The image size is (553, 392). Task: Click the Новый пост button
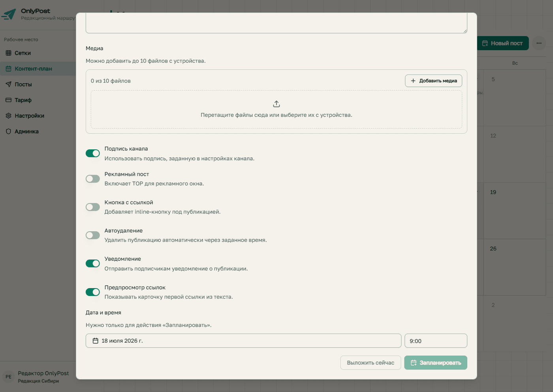502,43
